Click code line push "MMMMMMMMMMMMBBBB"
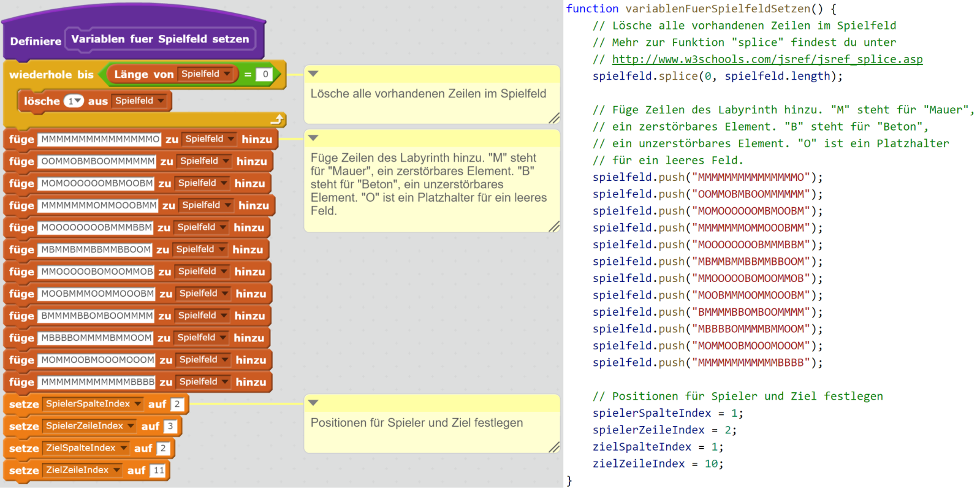 708,363
